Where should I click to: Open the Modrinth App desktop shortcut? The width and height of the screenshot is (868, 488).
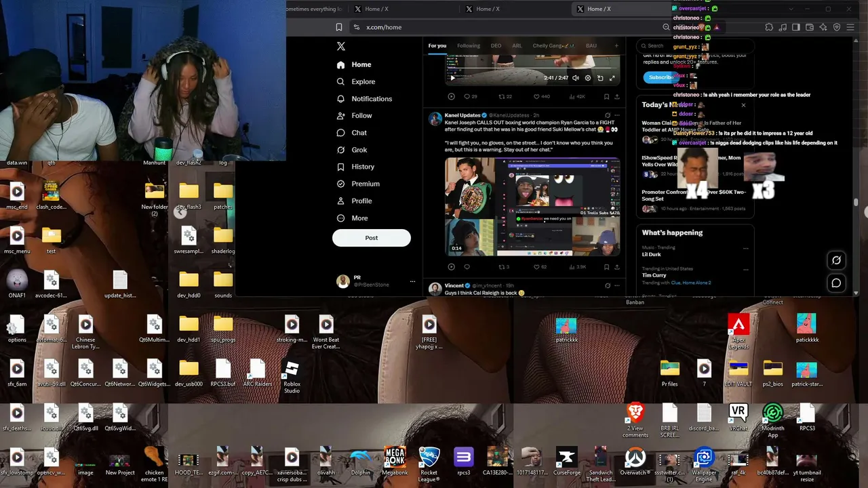[x=772, y=422]
